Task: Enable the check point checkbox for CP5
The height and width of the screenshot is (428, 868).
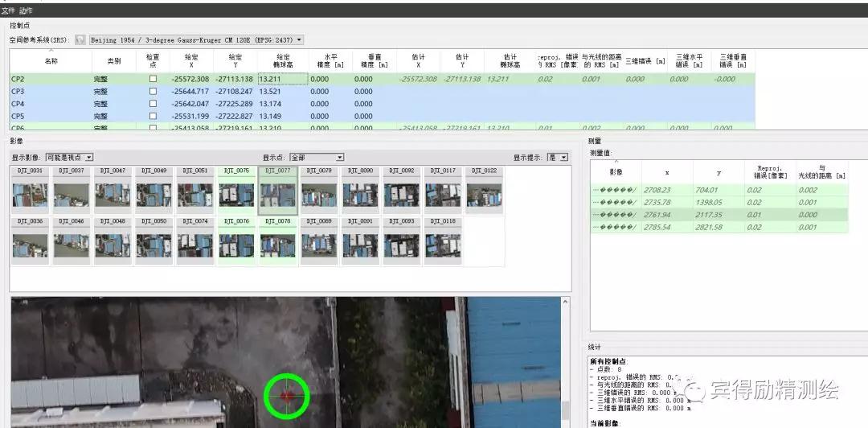Action: point(153,116)
